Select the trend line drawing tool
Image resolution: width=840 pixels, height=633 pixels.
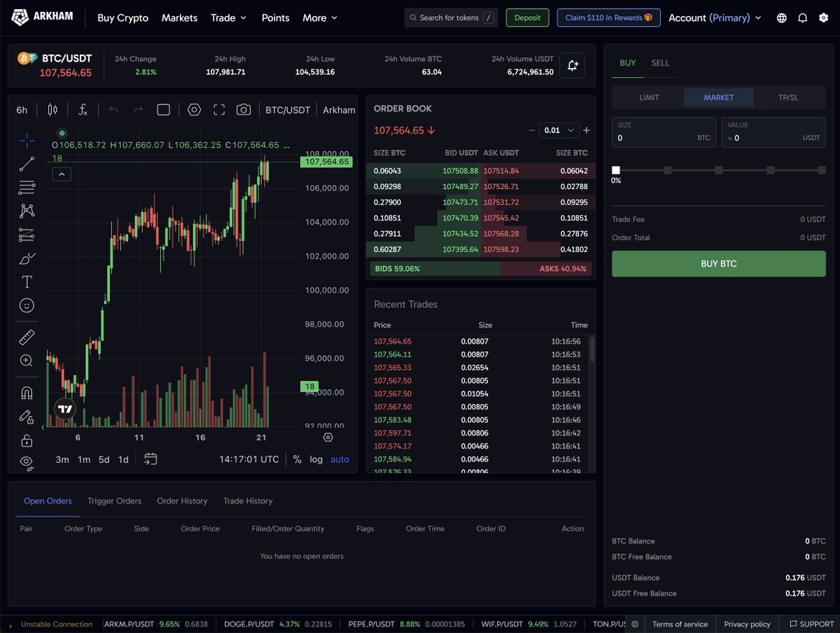[x=27, y=164]
